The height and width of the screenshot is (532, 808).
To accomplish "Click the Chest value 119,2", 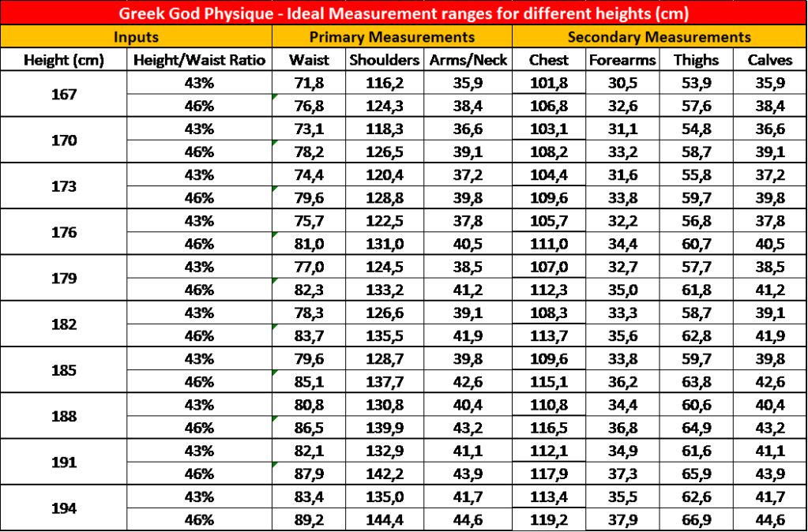I will [548, 519].
